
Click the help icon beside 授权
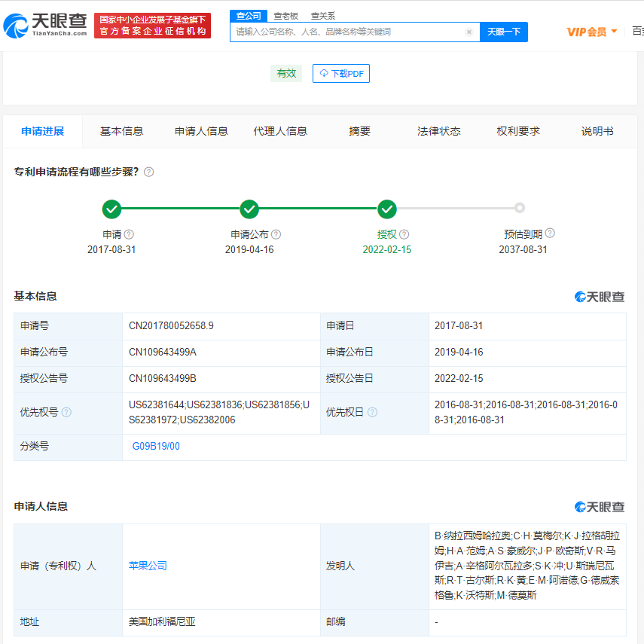tap(404, 234)
